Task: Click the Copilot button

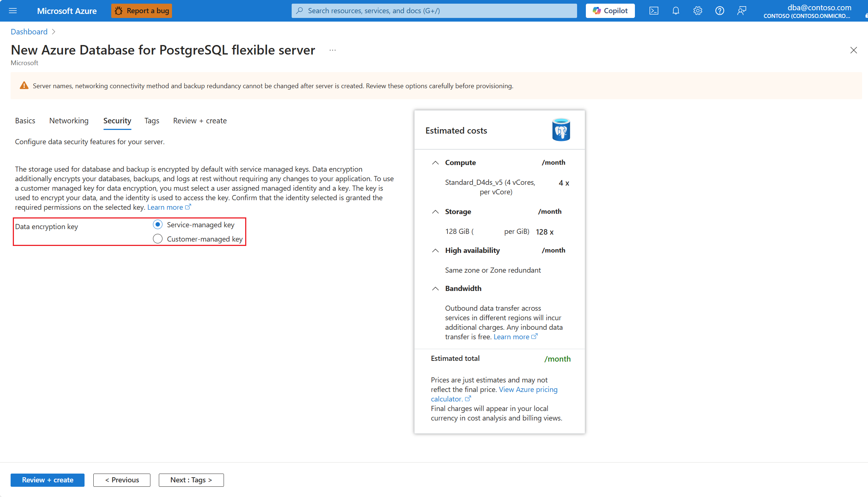Action: (610, 11)
